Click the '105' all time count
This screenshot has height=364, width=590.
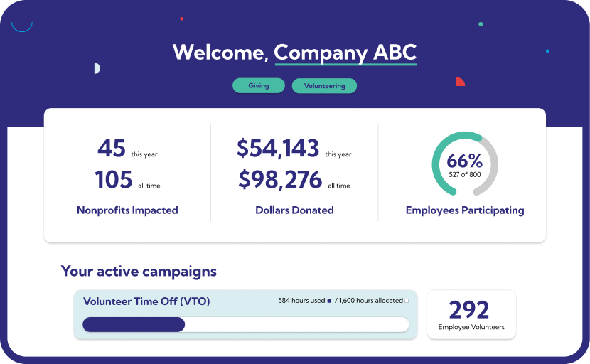(114, 180)
